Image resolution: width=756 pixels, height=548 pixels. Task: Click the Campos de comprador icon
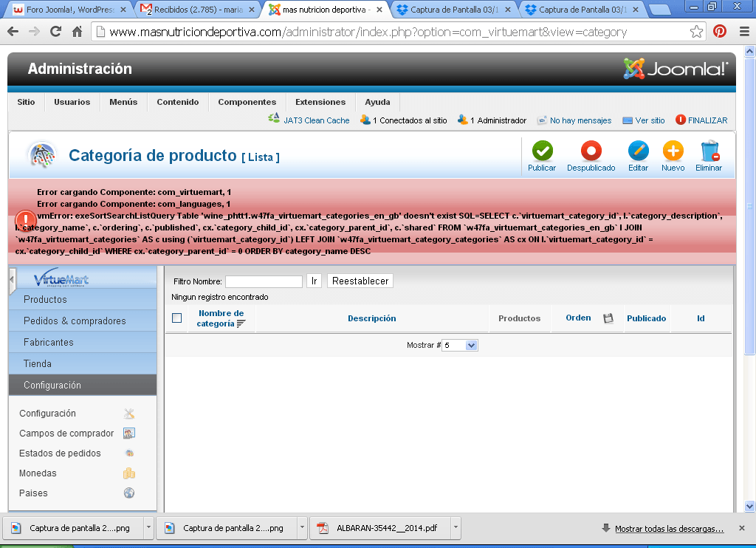pos(128,434)
